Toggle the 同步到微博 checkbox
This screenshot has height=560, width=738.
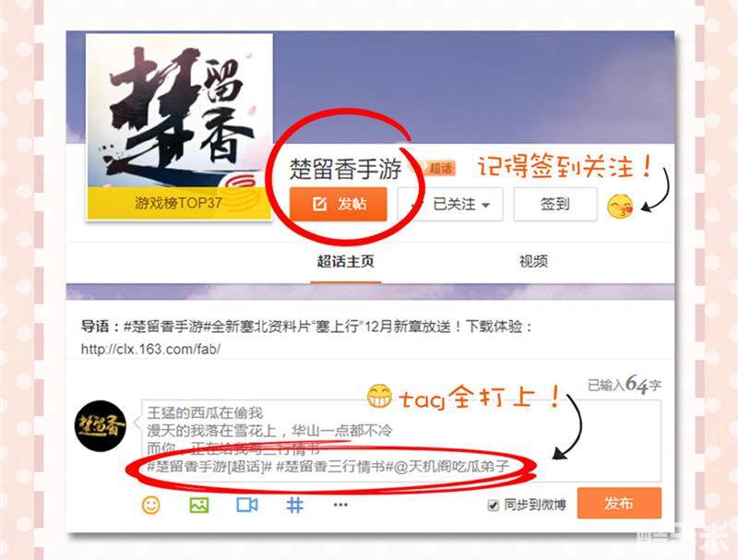tap(493, 506)
